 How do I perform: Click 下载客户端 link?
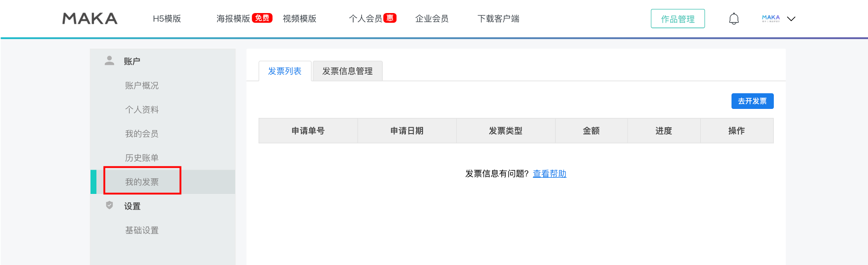[x=498, y=18]
